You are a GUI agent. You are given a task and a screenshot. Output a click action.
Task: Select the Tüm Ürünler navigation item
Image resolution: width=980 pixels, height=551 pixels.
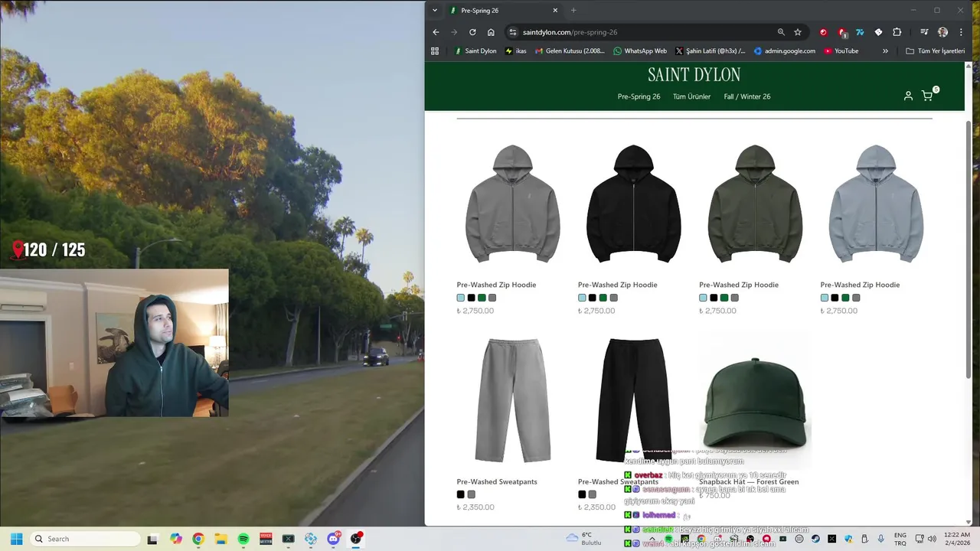691,96
